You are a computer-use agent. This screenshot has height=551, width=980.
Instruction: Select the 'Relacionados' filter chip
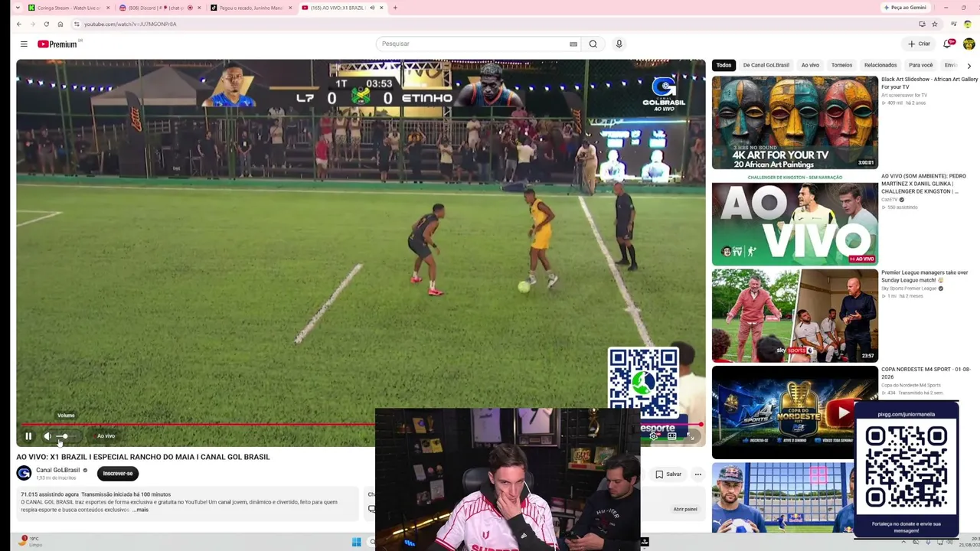880,65
